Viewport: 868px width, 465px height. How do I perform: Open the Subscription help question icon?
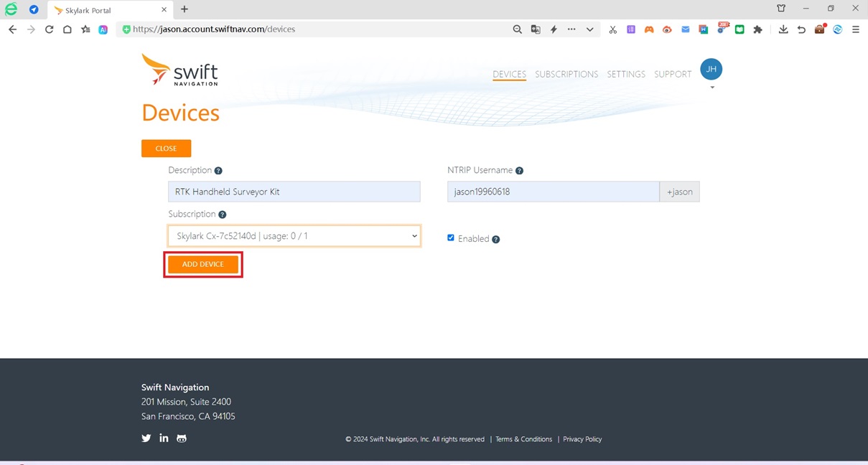click(x=223, y=215)
